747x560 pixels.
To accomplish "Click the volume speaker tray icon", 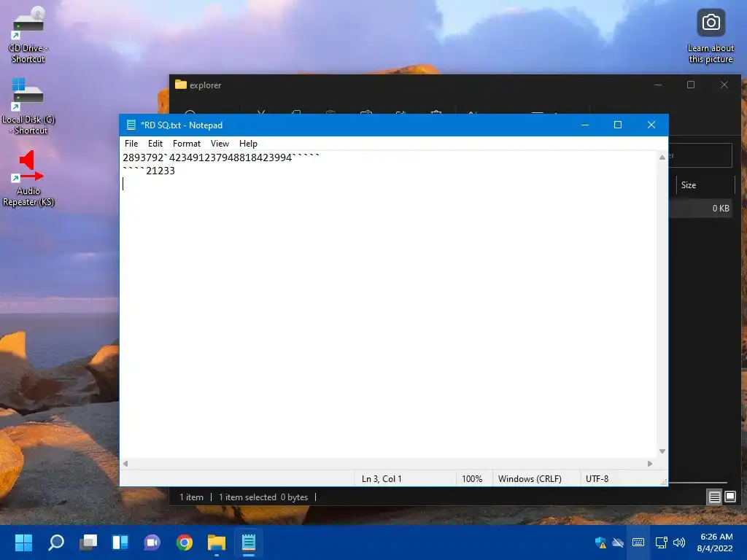I will 679,542.
